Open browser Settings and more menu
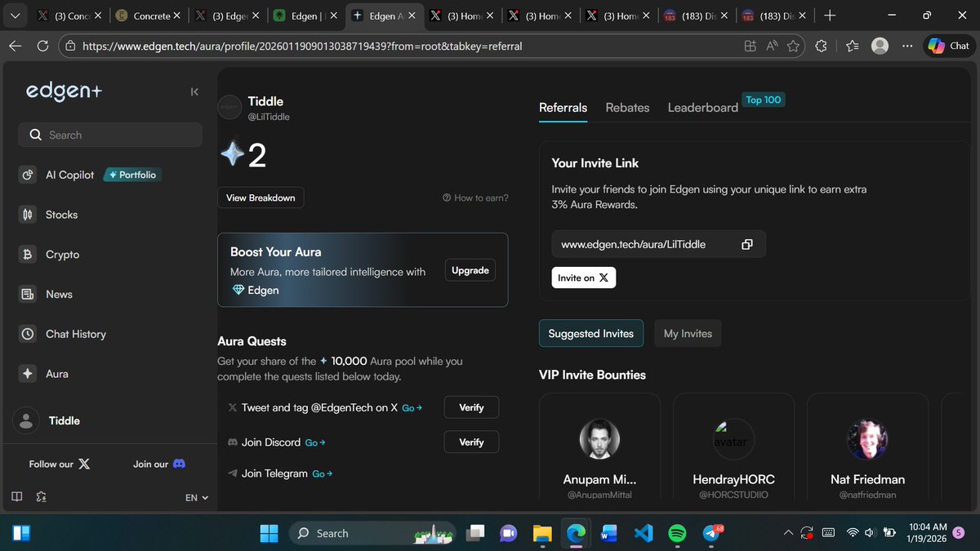 [907, 46]
